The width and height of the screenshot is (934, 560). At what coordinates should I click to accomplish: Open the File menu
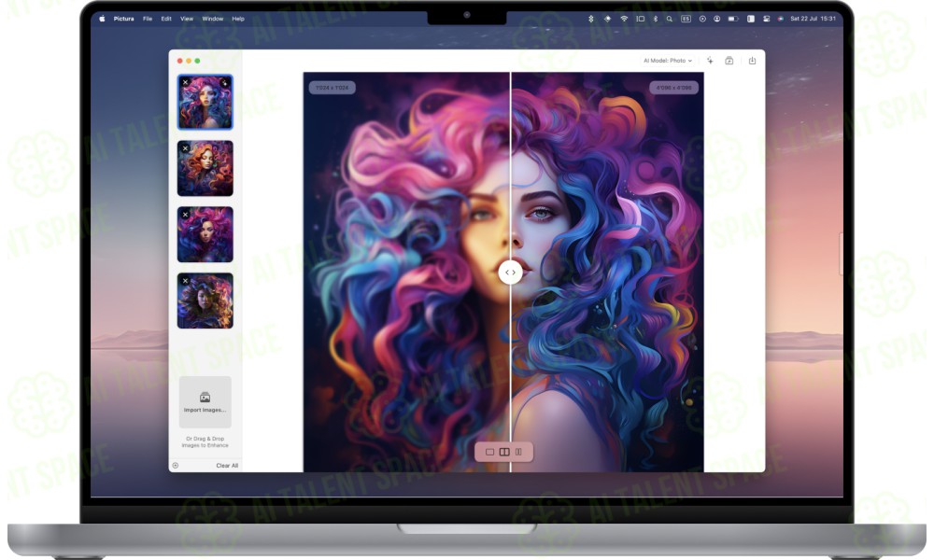coord(148,19)
